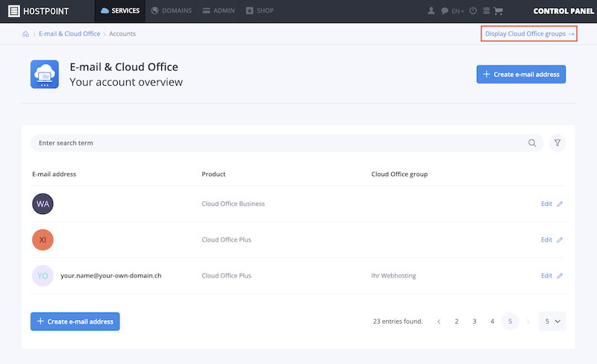
Task: Click the YO avatar
Action: coord(43,276)
